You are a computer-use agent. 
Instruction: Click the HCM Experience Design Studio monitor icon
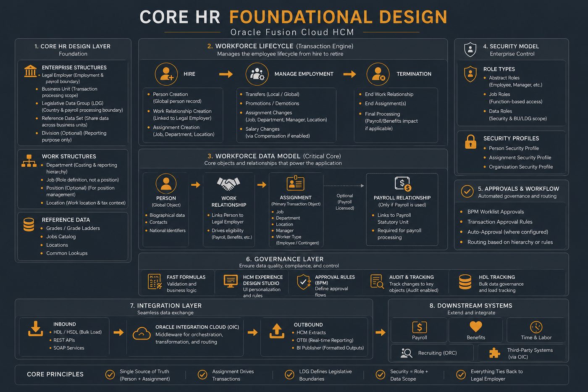[x=231, y=281]
